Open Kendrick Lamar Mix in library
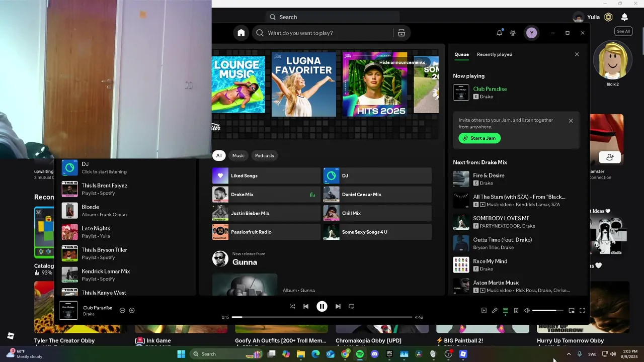 [126, 275]
